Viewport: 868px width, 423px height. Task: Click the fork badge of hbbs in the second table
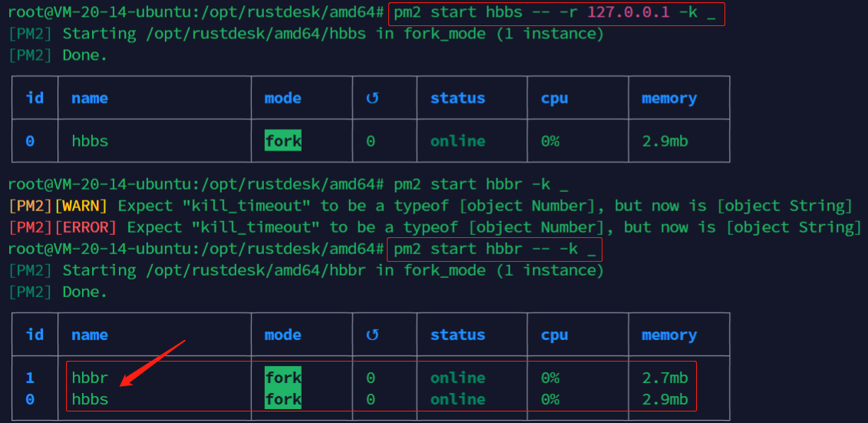pos(283,399)
